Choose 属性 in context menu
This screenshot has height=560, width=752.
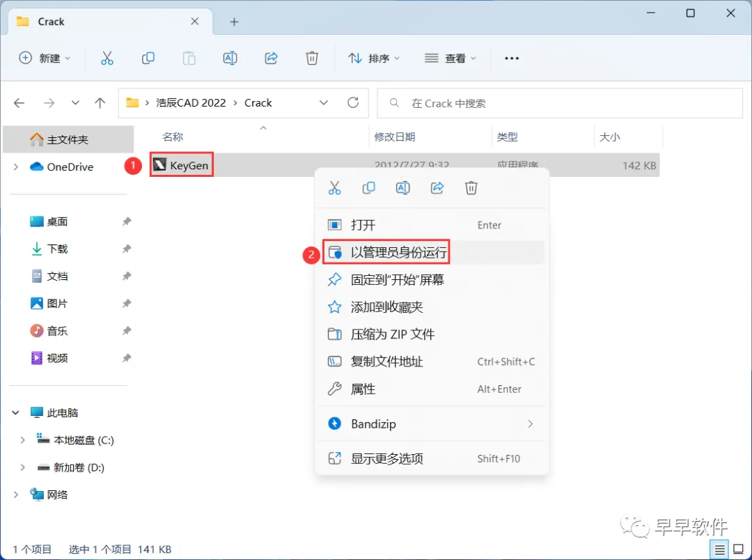click(432, 389)
